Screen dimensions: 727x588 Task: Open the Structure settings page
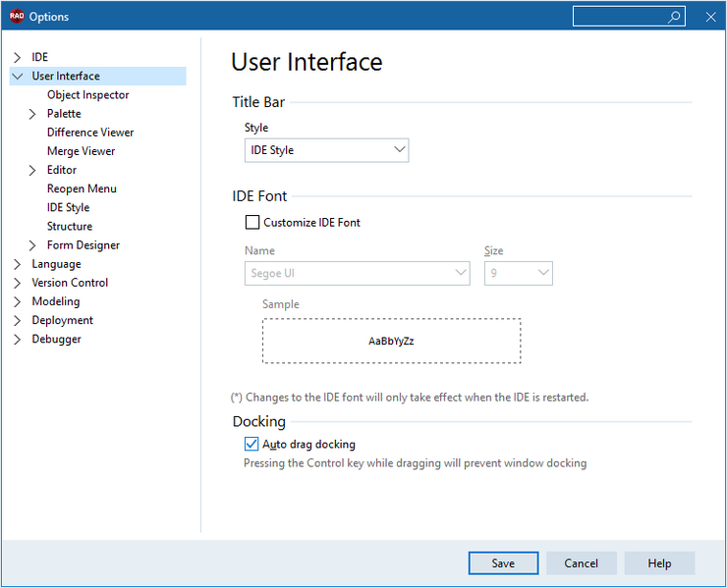pos(70,227)
